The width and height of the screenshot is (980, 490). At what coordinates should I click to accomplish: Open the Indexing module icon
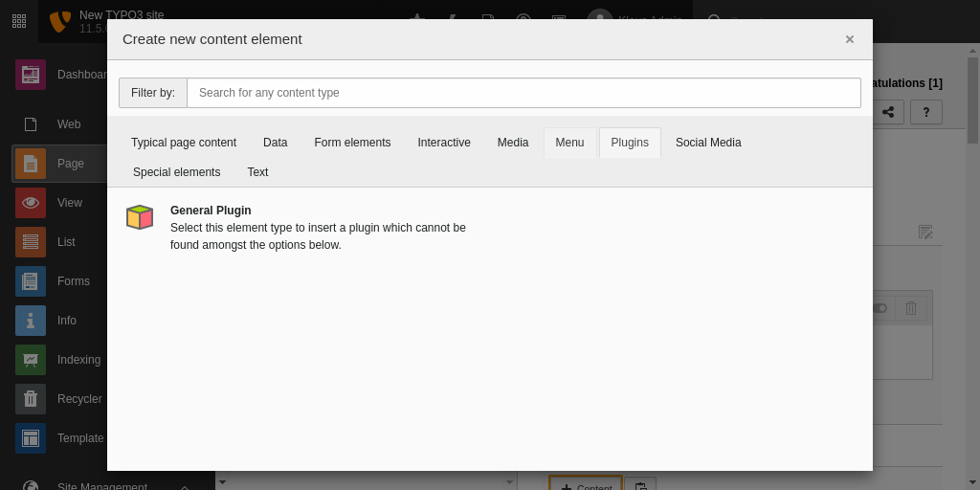tap(31, 360)
